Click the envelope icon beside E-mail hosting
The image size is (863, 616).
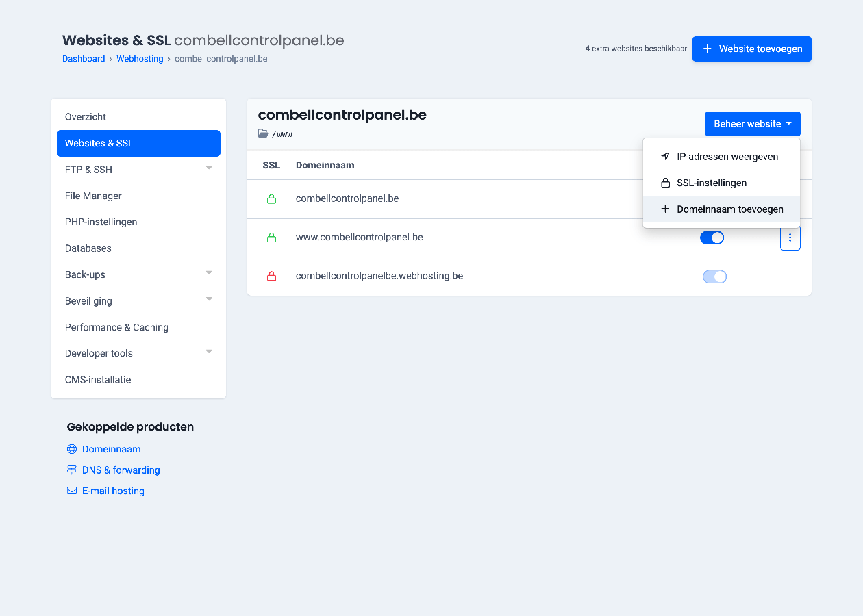[72, 491]
